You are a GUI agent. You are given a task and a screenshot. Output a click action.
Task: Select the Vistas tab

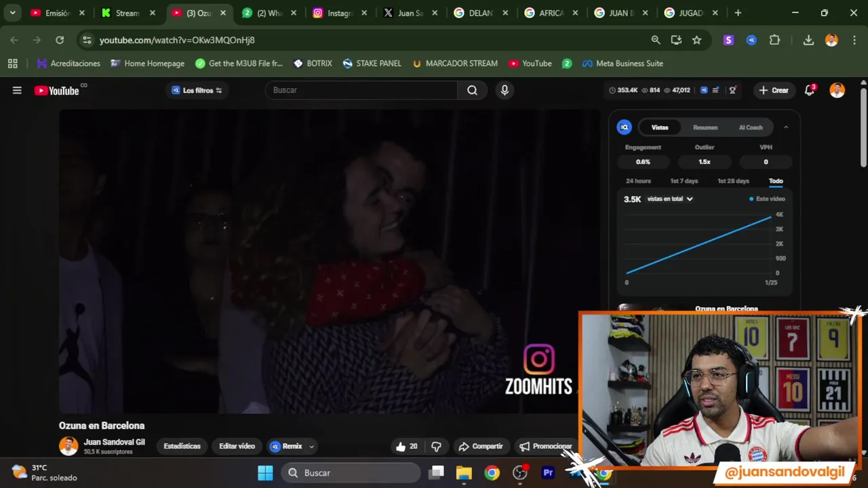pyautogui.click(x=660, y=127)
